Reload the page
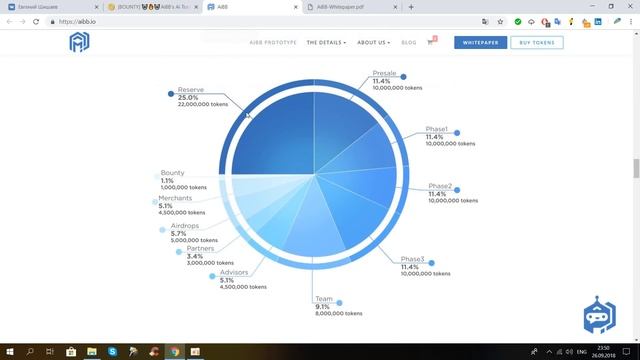 36,22
